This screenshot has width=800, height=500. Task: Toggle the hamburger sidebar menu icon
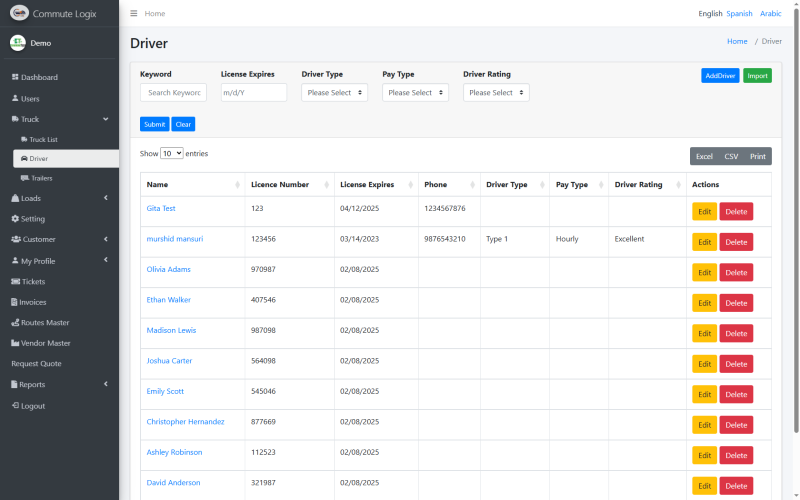[x=134, y=13]
